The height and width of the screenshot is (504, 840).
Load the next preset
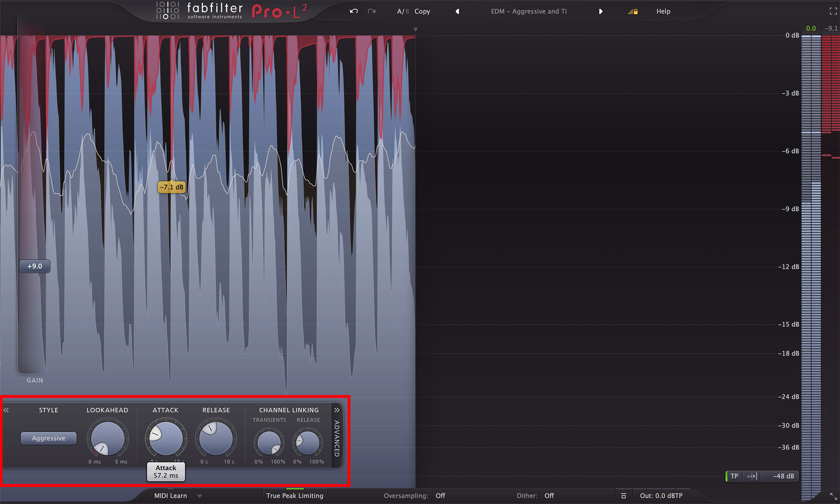point(601,11)
